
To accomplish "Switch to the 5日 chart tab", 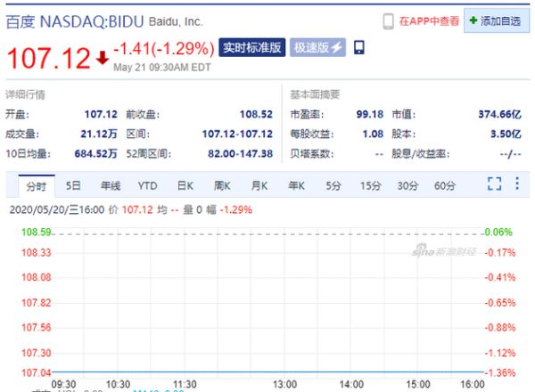I will pos(73,185).
